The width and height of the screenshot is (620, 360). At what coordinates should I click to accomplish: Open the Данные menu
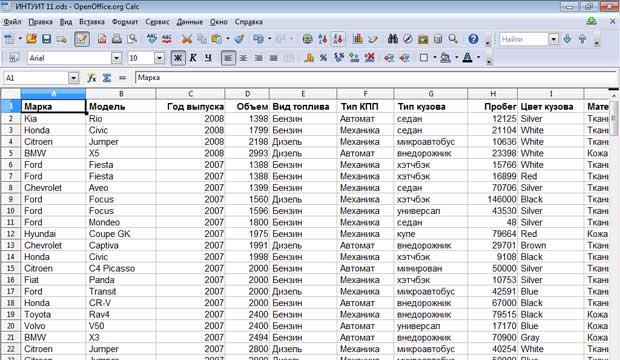coord(189,22)
